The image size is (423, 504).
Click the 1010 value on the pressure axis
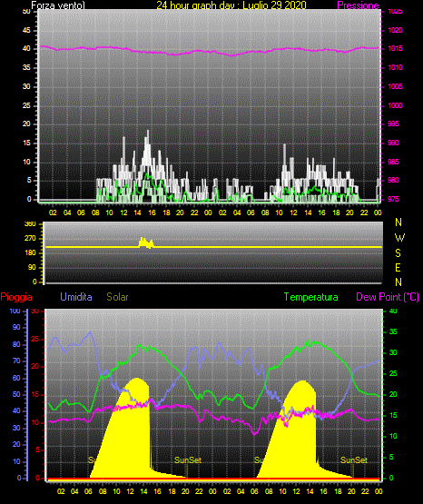[x=395, y=67]
